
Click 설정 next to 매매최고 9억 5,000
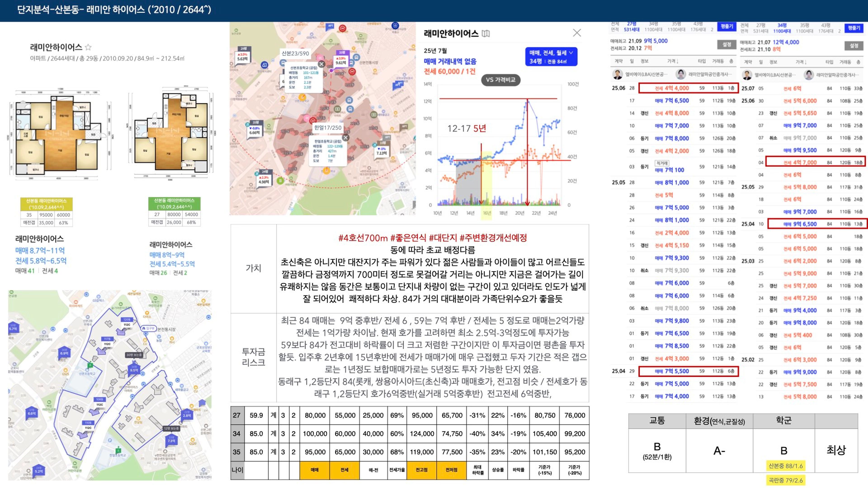tap(726, 45)
